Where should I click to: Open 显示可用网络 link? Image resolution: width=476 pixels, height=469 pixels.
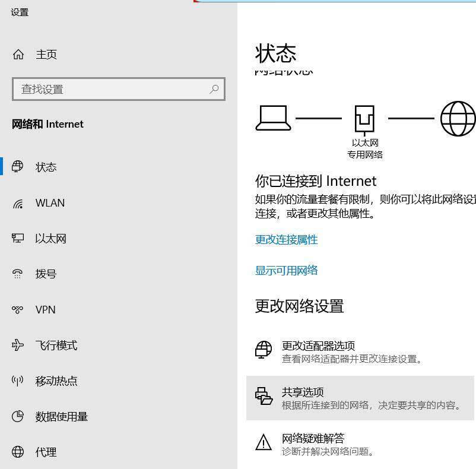[286, 270]
